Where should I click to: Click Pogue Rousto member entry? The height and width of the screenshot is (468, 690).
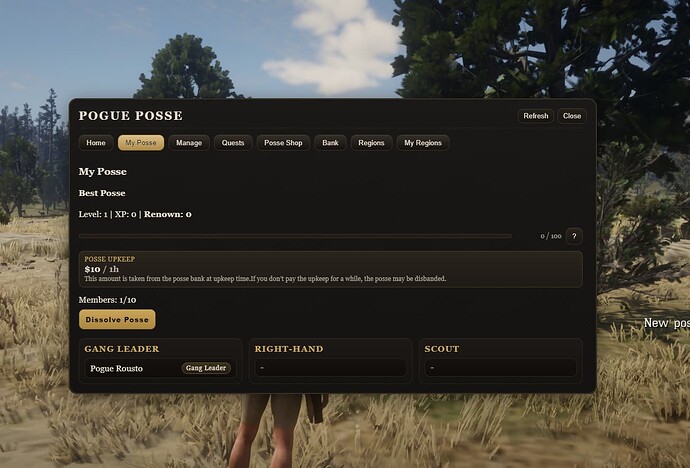(160, 368)
